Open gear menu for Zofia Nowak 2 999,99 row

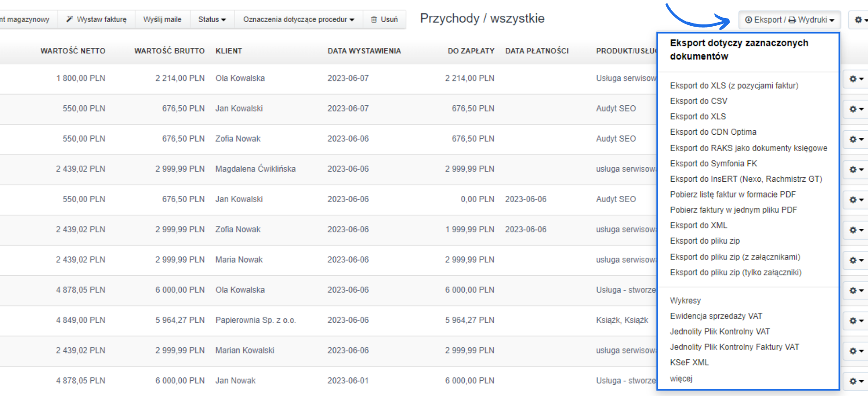click(x=856, y=230)
